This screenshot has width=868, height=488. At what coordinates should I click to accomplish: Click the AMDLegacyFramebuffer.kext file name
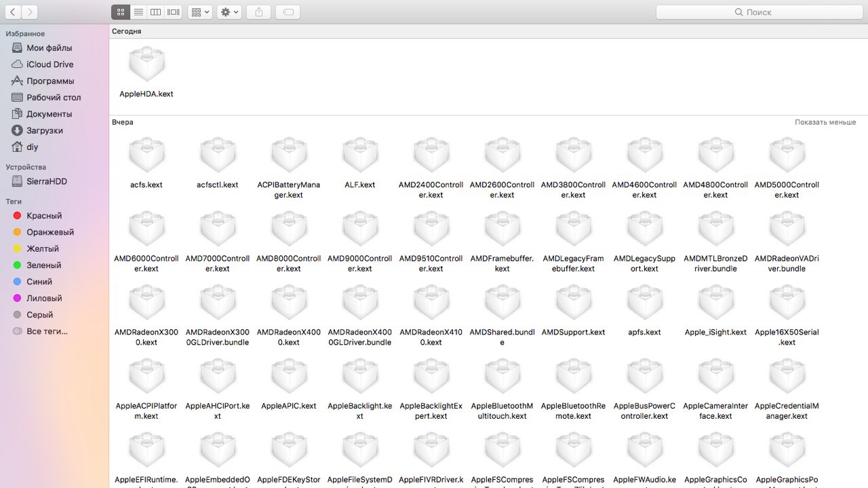(574, 263)
